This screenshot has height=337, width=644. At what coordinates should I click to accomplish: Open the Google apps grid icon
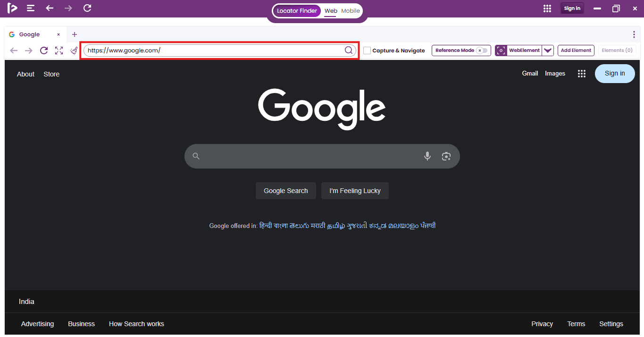click(x=582, y=74)
